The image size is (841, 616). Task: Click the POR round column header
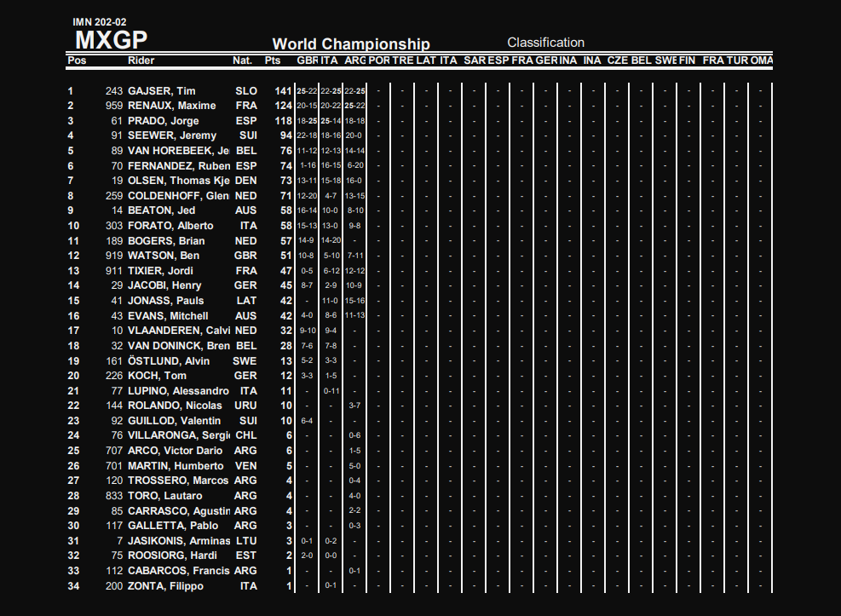click(x=380, y=60)
